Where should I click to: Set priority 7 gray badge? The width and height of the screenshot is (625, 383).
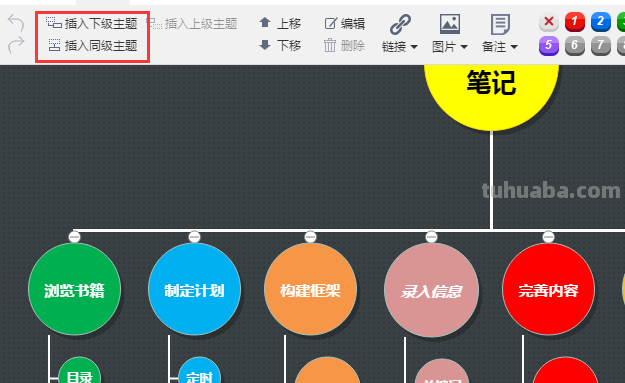(601, 45)
